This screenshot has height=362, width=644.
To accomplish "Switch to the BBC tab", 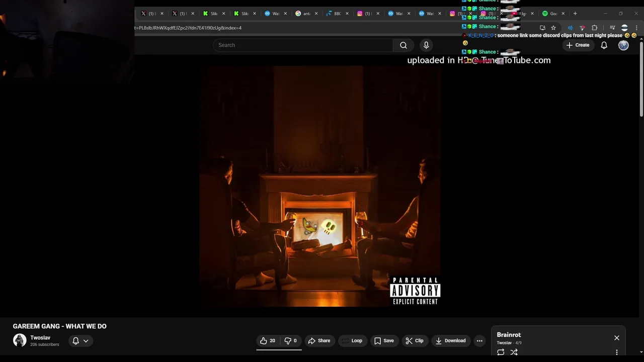I will [337, 14].
